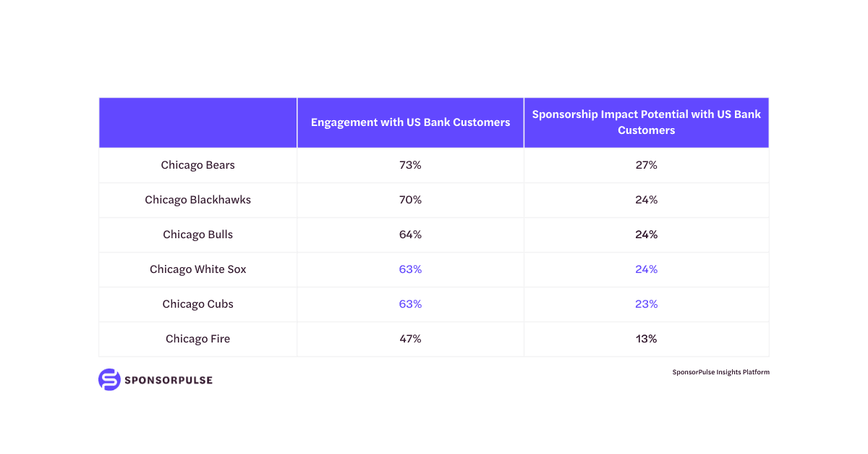Image resolution: width=868 pixels, height=454 pixels.
Task: Select the Sponsorship Impact Potential column header
Action: tap(646, 122)
